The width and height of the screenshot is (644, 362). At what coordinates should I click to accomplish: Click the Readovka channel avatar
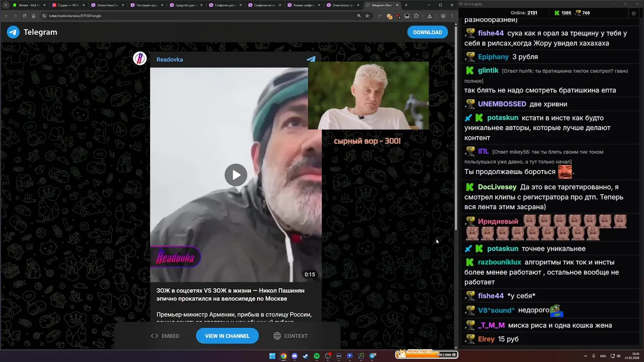click(139, 58)
